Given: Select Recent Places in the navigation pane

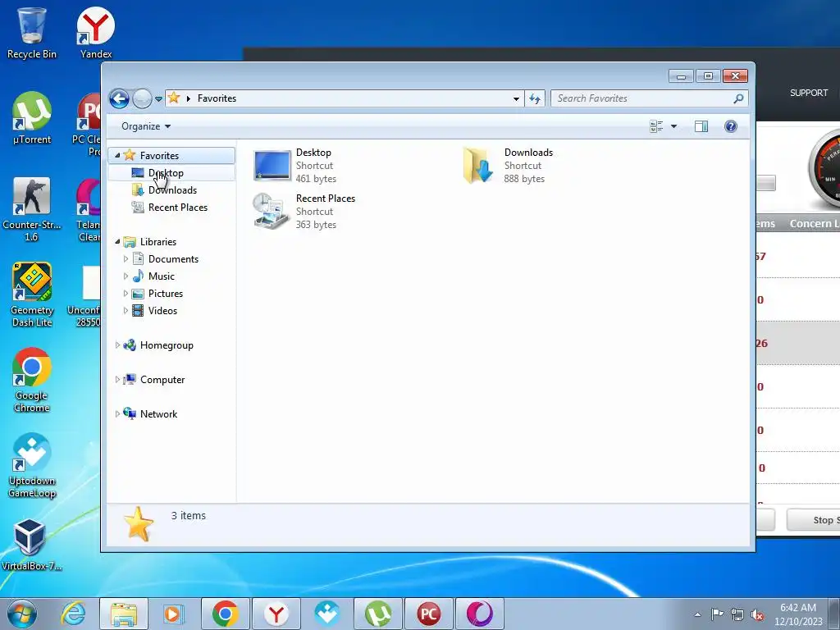Looking at the screenshot, I should [x=178, y=208].
